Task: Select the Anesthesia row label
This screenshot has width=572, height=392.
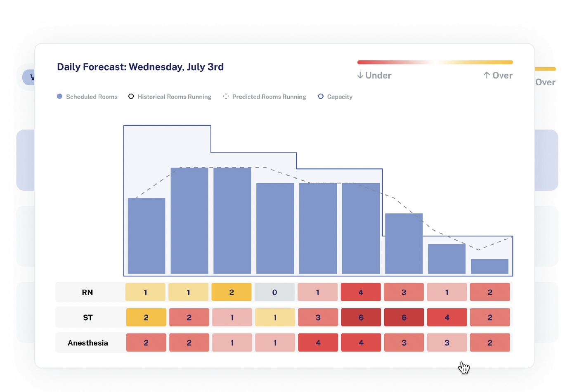Action: [88, 343]
